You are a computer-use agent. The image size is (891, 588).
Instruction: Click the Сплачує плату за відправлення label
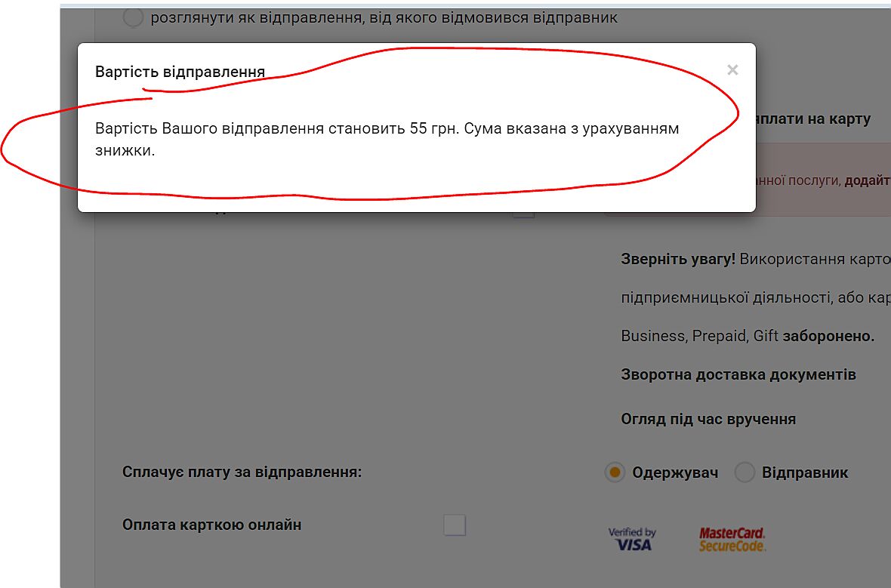tap(242, 472)
